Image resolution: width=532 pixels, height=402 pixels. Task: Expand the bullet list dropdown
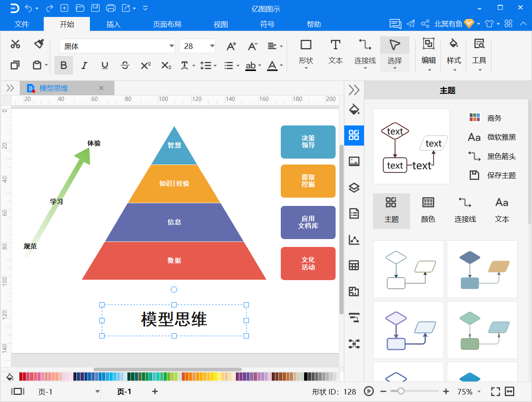tap(238, 66)
